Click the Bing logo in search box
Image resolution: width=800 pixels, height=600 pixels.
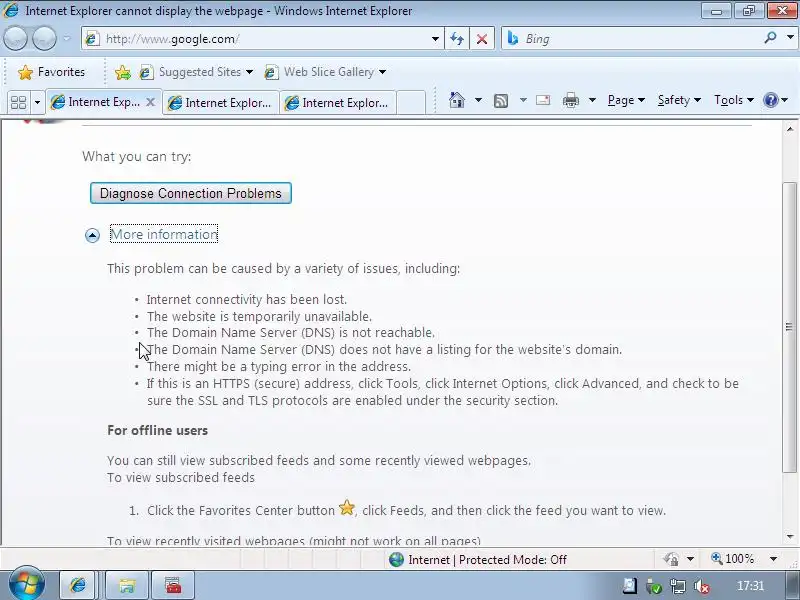(x=513, y=39)
